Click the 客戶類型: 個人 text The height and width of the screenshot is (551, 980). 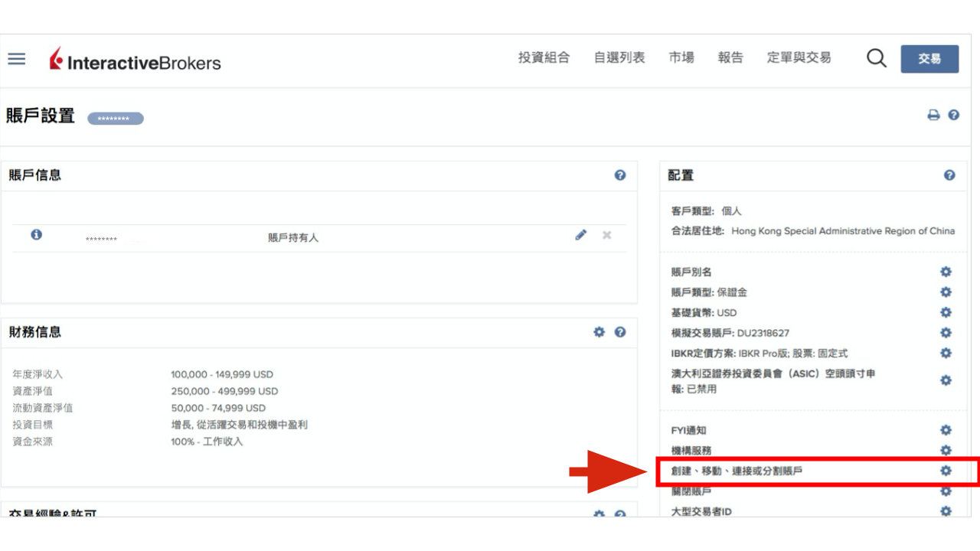coord(707,211)
